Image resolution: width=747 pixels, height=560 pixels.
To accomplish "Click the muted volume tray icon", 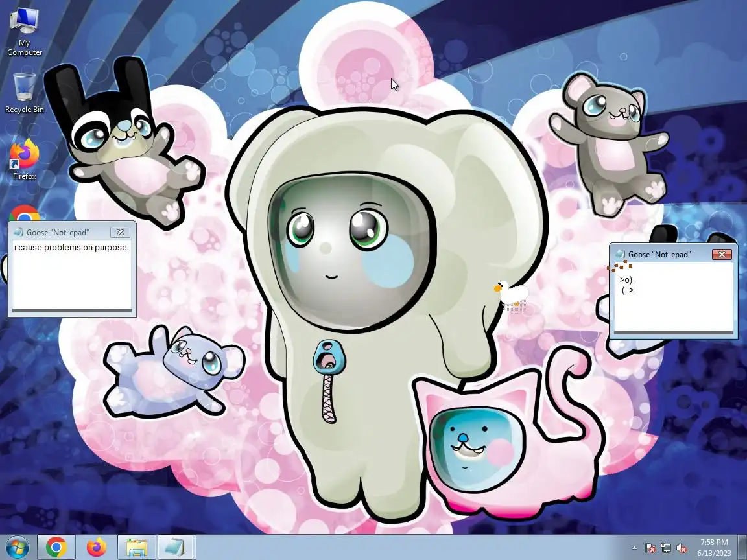I will tap(682, 548).
